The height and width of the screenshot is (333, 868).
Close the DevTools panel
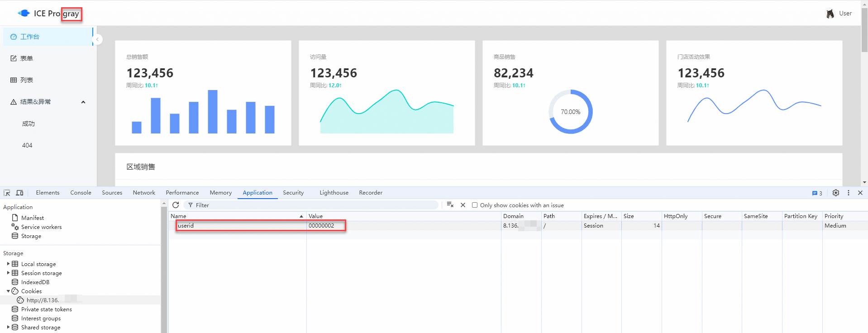[860, 193]
